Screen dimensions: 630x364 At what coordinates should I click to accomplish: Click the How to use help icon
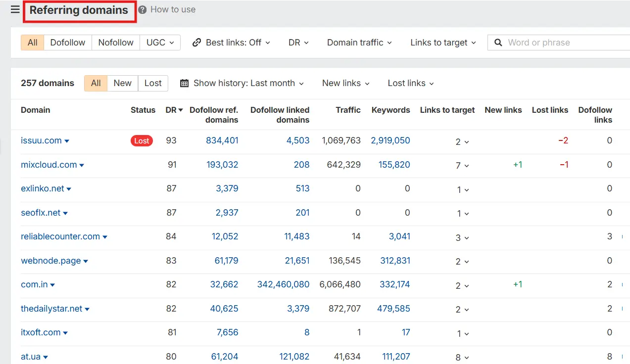pyautogui.click(x=143, y=10)
